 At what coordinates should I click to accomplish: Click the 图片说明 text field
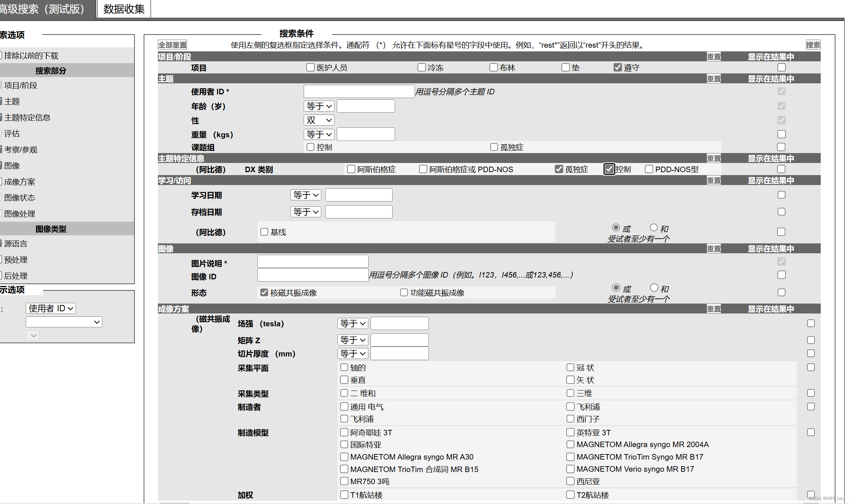coord(313,261)
